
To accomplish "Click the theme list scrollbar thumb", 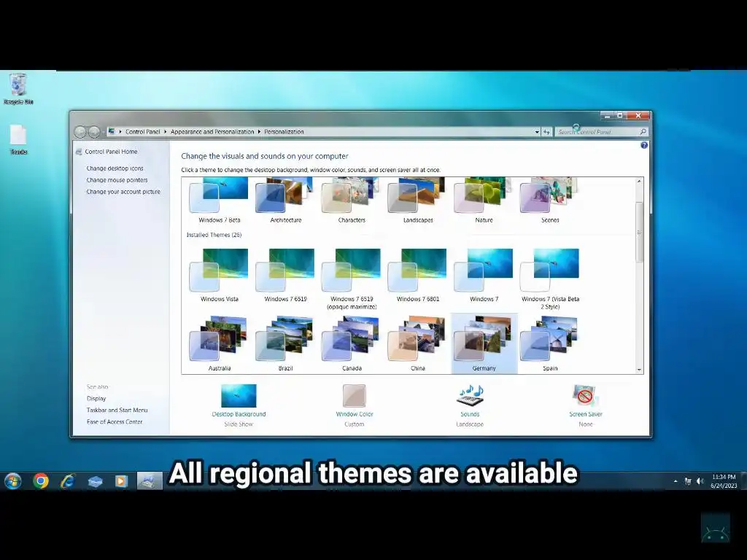I will pyautogui.click(x=639, y=233).
